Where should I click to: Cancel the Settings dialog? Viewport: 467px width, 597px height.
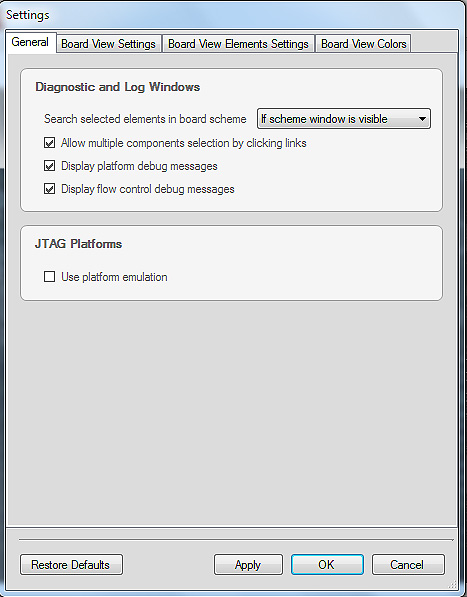tap(408, 564)
